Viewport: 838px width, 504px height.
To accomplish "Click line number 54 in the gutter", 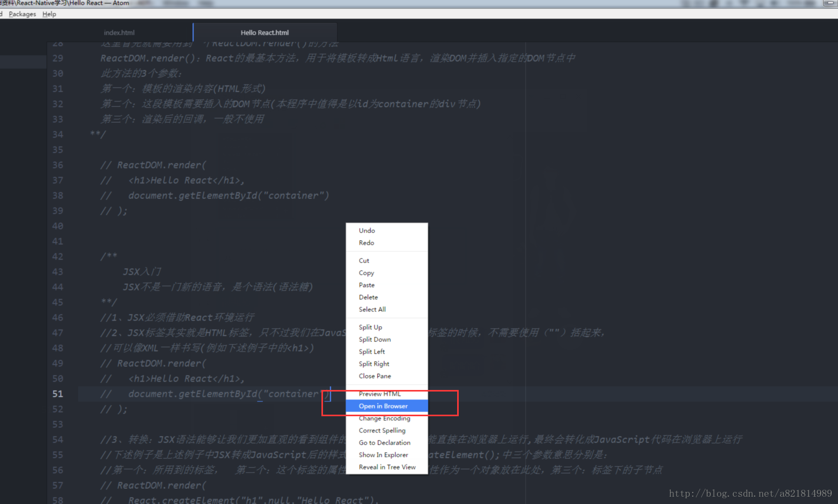I will pyautogui.click(x=58, y=439).
